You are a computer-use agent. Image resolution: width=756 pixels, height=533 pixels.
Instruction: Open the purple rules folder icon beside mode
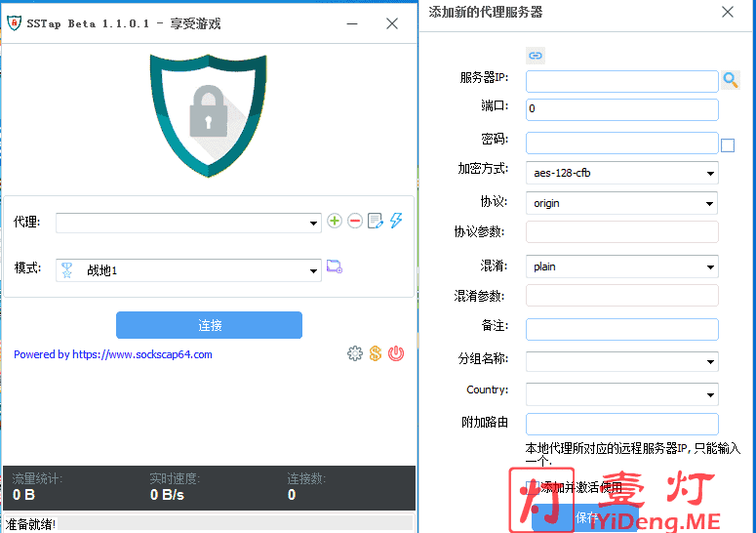(x=335, y=266)
